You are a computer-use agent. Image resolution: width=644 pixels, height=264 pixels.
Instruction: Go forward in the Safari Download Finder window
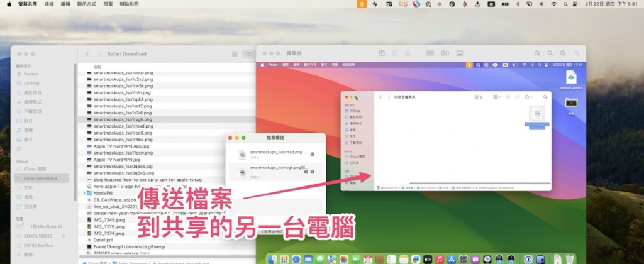pyautogui.click(x=99, y=54)
